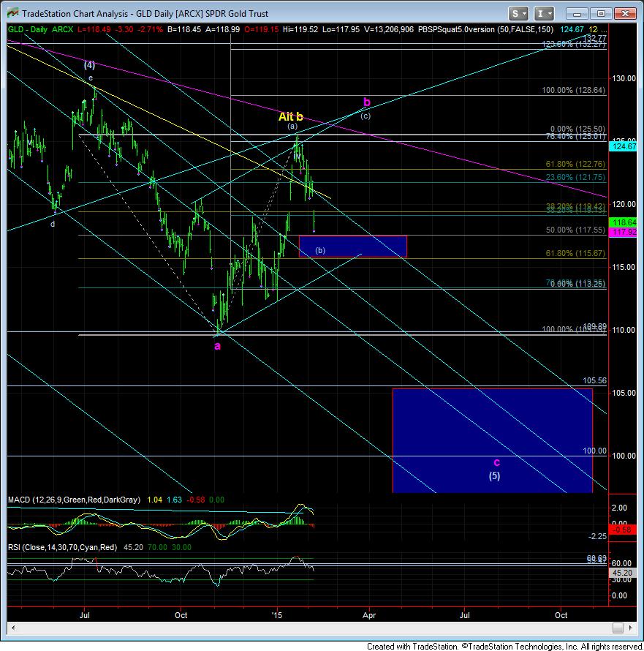Click the 45.20 RSI axis marker

[x=624, y=573]
